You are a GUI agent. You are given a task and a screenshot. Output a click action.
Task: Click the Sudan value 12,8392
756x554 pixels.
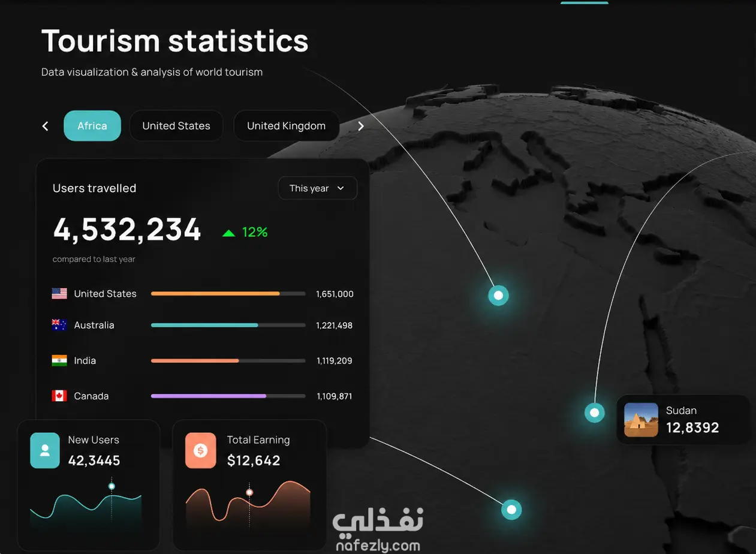(692, 427)
